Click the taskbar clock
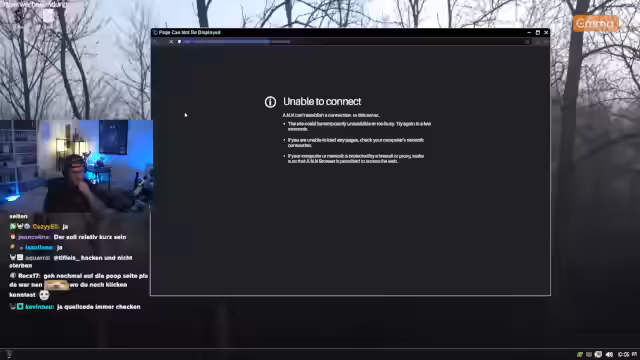 (x=627, y=354)
